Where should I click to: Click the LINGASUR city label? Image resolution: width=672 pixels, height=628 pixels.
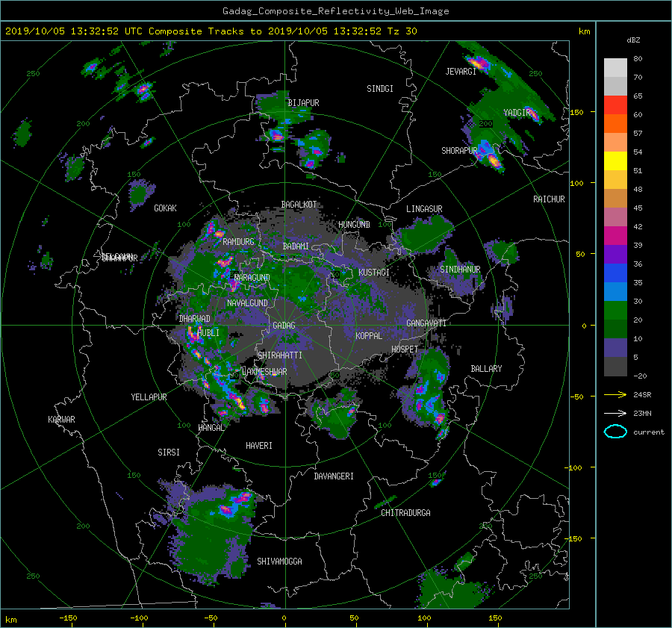(424, 209)
